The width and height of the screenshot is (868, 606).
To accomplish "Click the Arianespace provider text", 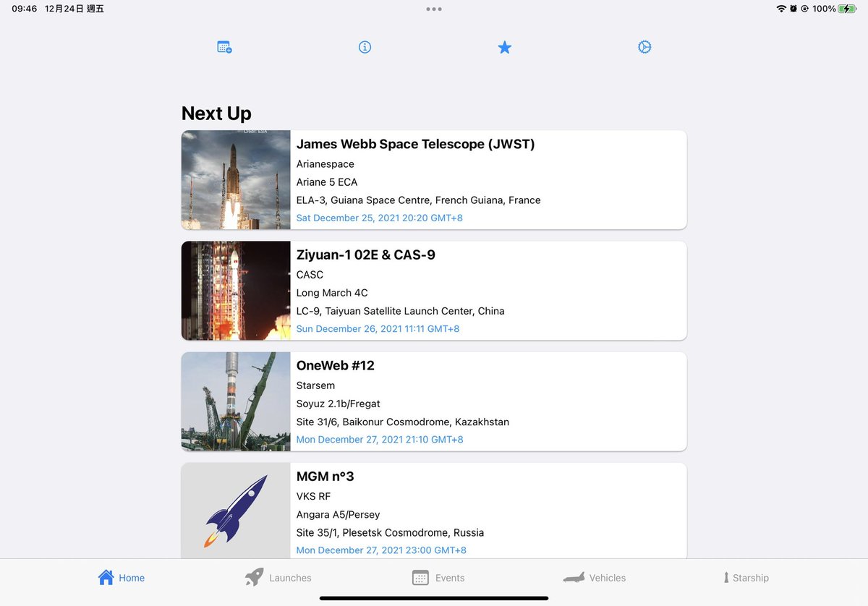I will [325, 164].
